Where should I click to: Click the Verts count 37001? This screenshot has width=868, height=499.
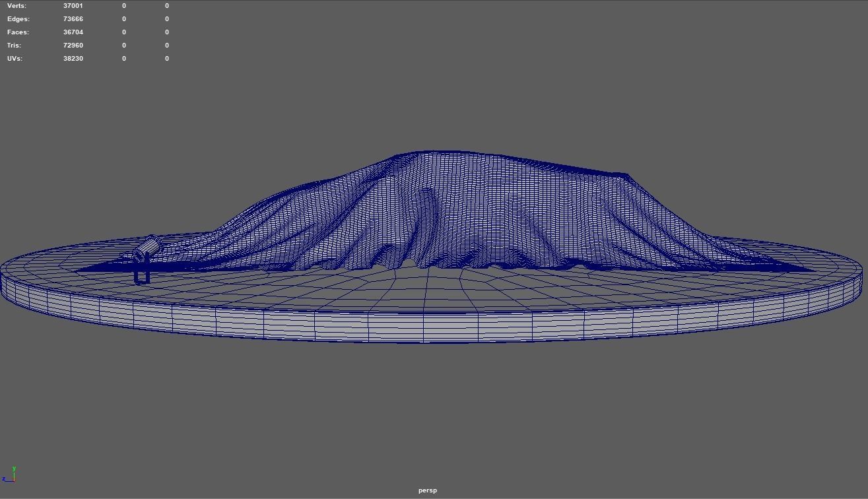(73, 5)
